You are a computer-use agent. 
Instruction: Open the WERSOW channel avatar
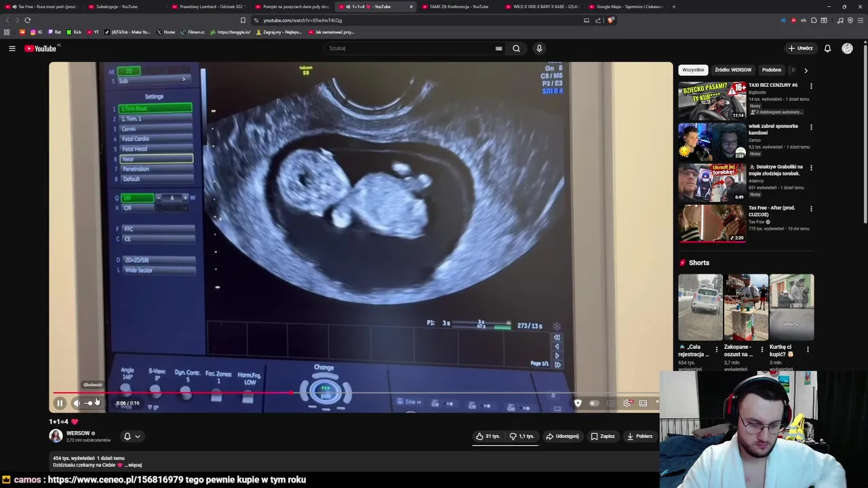(x=56, y=436)
